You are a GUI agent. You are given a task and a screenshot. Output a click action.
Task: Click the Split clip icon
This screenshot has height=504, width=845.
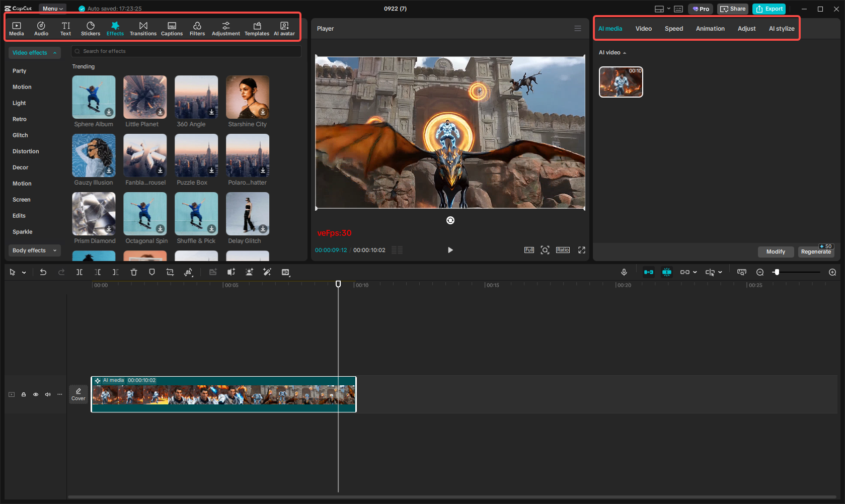coord(80,272)
